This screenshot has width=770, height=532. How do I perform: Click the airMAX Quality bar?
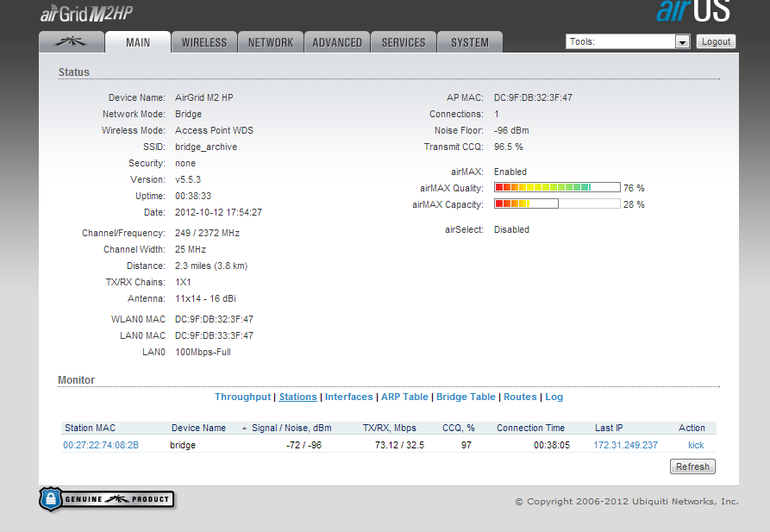tap(557, 187)
